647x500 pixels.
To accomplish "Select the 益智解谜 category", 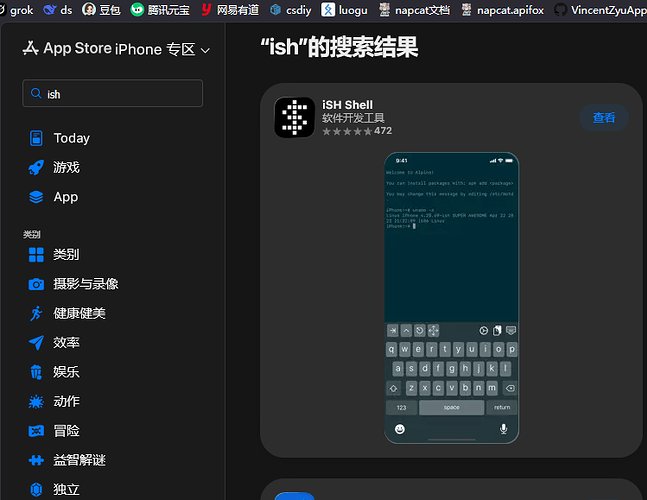I will [79, 460].
